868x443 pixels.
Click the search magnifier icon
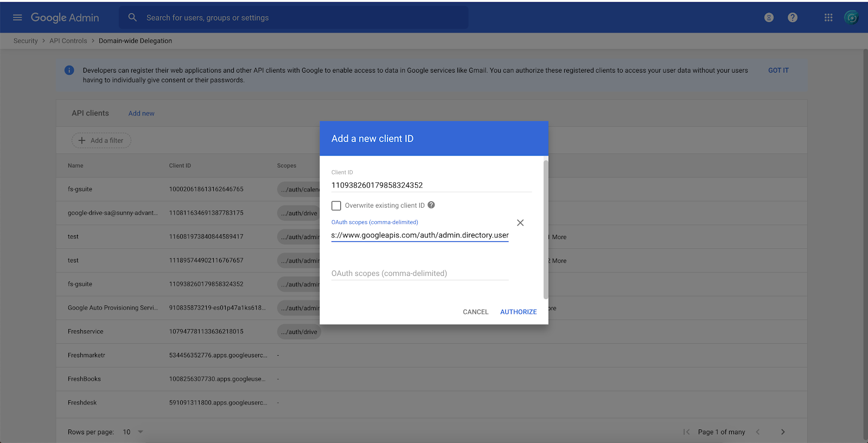[x=132, y=17]
